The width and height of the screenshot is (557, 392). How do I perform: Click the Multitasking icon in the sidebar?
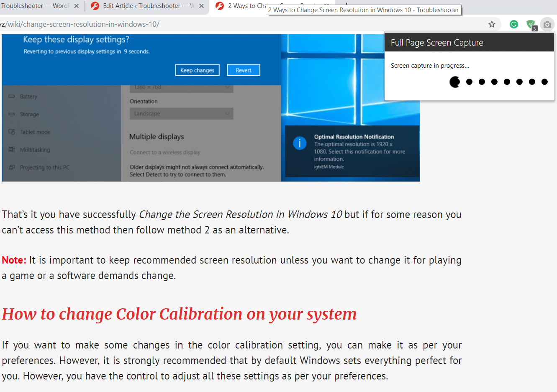coord(12,150)
